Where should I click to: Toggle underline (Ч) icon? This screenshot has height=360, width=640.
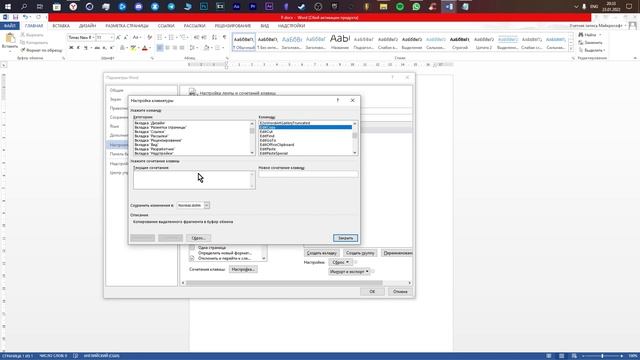[86, 48]
